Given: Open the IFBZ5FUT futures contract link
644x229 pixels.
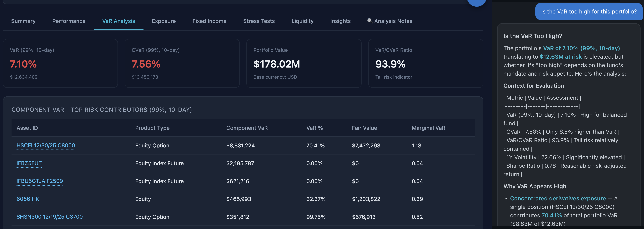Looking at the screenshot, I should (x=29, y=163).
